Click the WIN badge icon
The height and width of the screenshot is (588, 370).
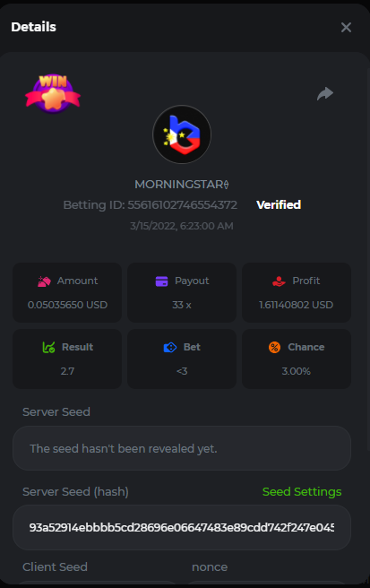pos(53,94)
